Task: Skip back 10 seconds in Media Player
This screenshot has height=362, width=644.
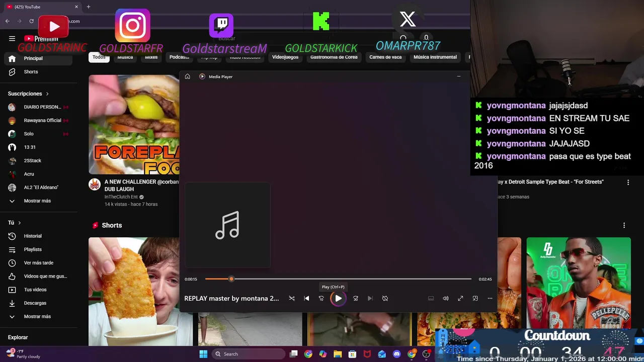Action: coord(321,298)
